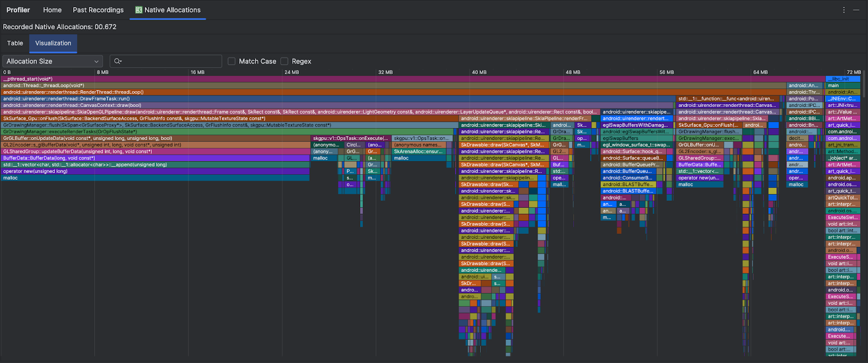Switch to the Table view tab

pos(15,43)
